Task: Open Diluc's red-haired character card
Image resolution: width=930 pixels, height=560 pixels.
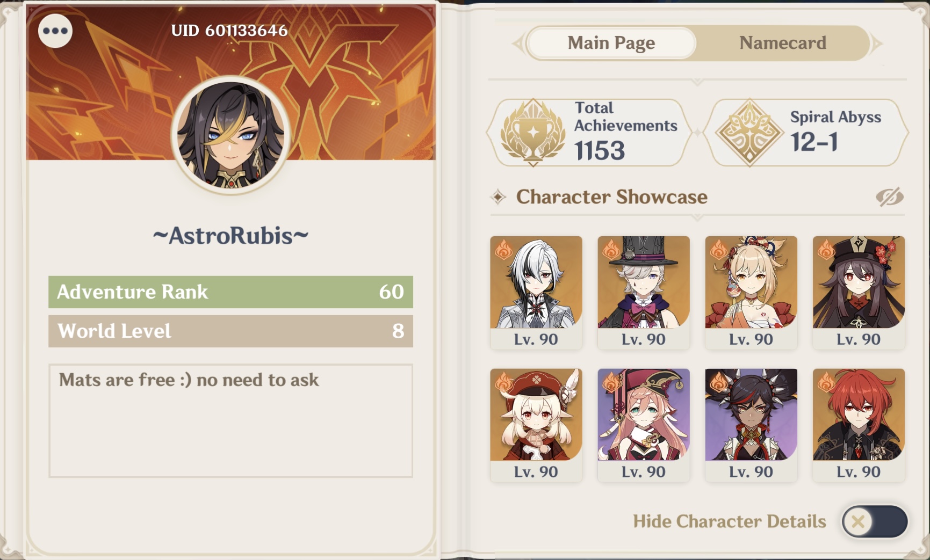Action: point(859,425)
